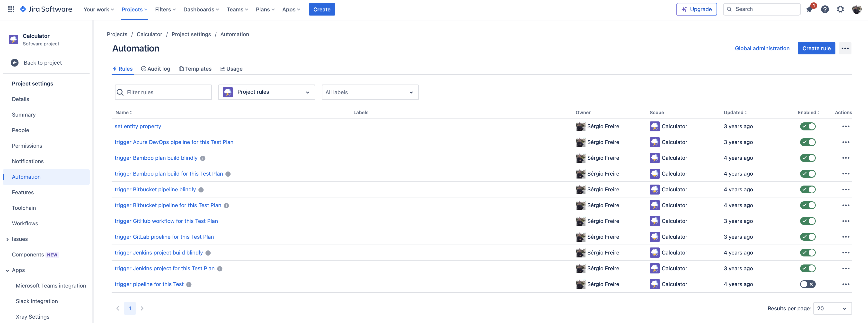Open actions for trigger Jenkins project build blindly
Viewport: 868px width, 323px height.
point(846,253)
